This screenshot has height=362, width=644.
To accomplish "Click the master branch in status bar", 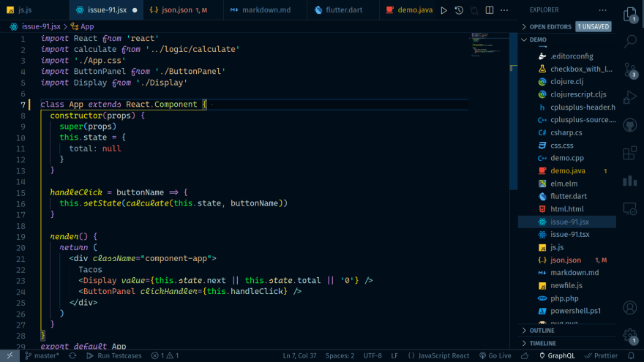I will 42,356.
